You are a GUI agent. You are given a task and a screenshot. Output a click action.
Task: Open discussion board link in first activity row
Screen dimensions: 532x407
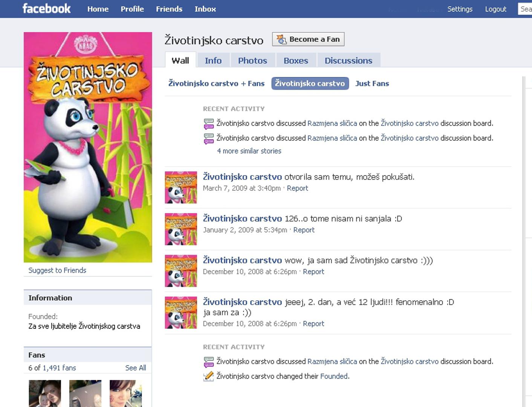point(410,123)
